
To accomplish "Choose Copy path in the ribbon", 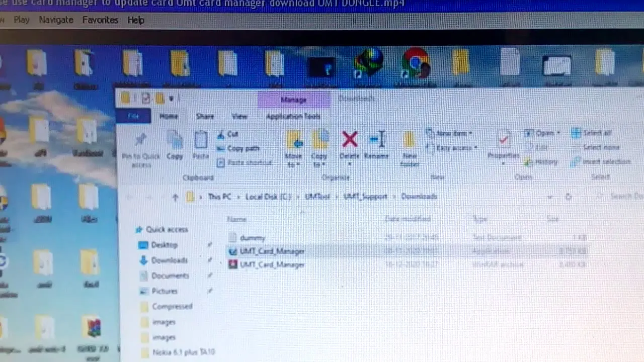I will pos(238,148).
